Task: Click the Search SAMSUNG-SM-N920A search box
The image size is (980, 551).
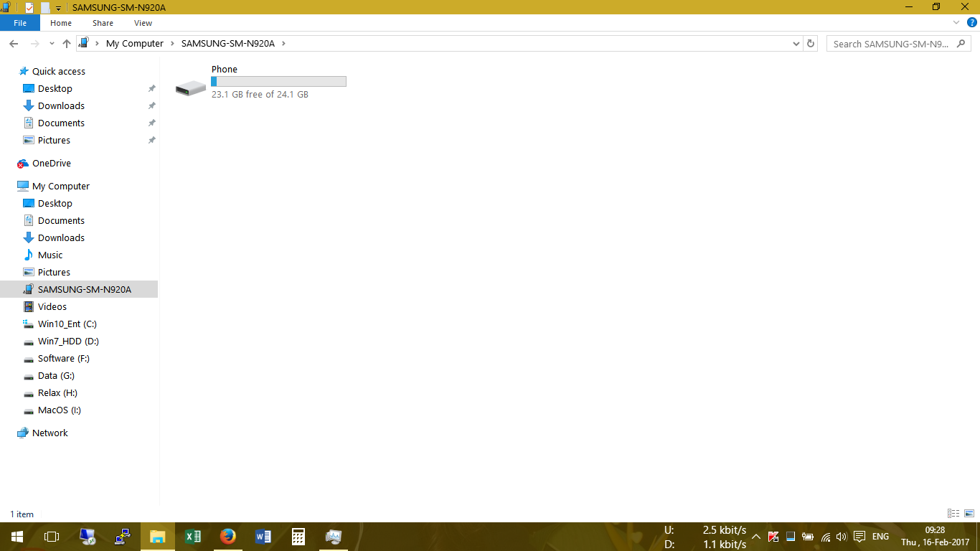Action: 890,44
